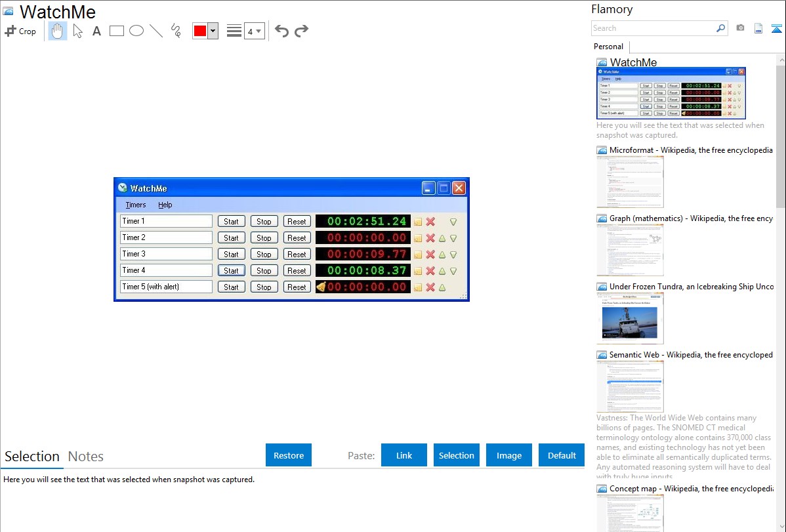
Task: Stop Timer 1 in WatchMe
Action: (x=264, y=222)
